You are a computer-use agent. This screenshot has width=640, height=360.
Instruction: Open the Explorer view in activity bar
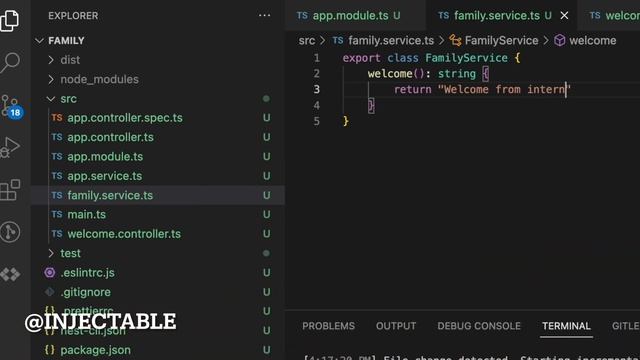tap(10, 20)
